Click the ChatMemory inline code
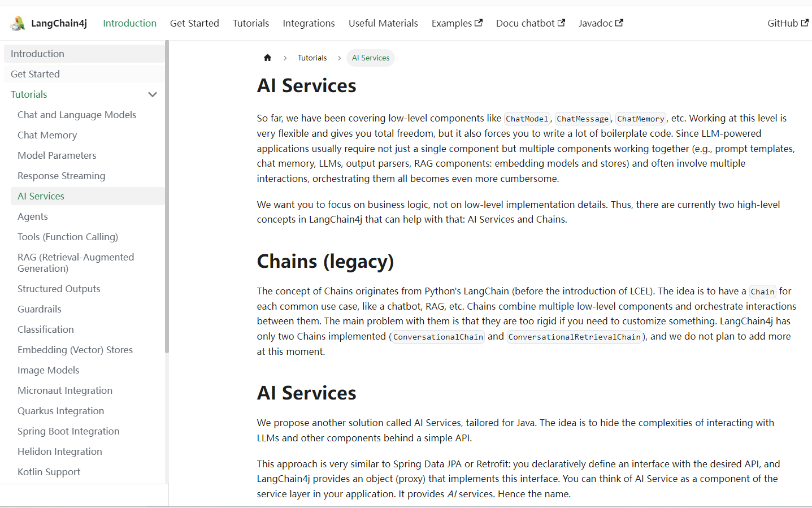The image size is (812, 508). [x=641, y=119]
